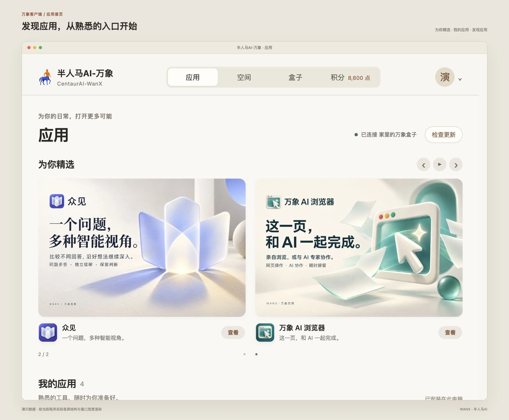The image size is (509, 420).
Task: Go to next featured slide
Action: (x=456, y=164)
